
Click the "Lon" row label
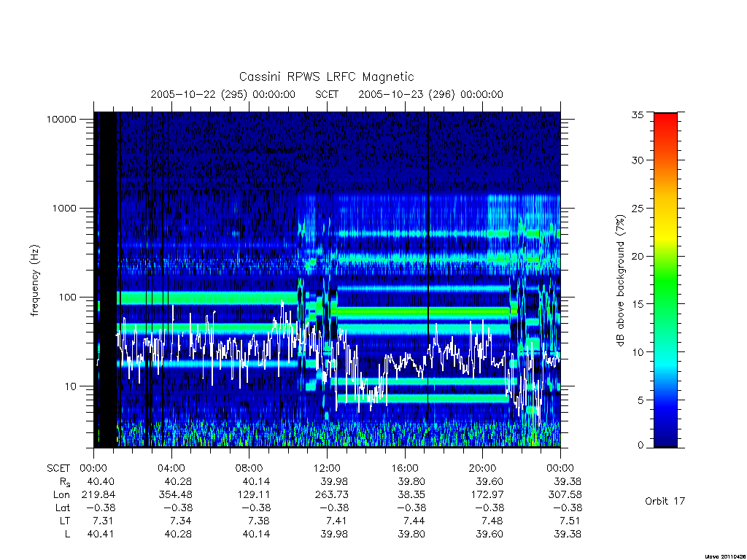(61, 495)
